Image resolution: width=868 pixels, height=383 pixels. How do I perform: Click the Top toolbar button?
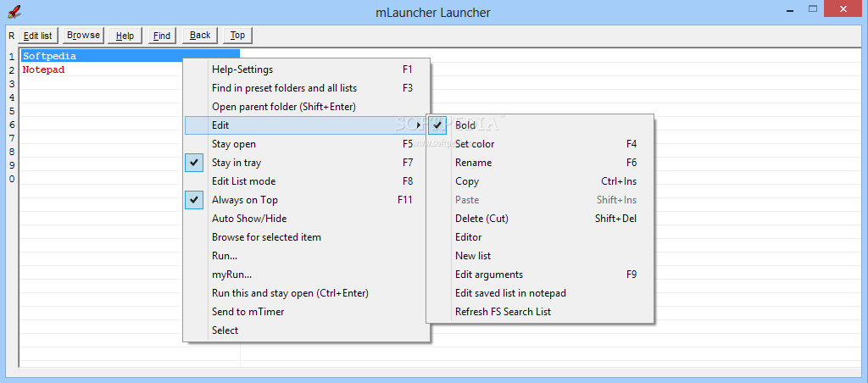click(237, 36)
